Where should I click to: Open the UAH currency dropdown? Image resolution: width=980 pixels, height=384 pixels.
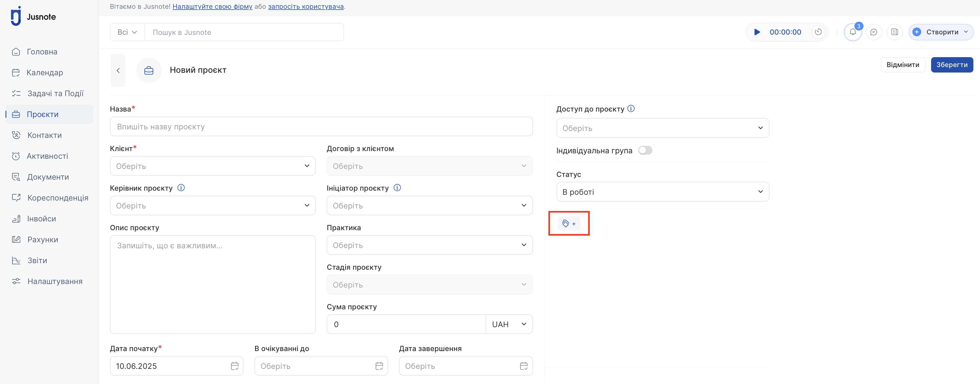[509, 324]
